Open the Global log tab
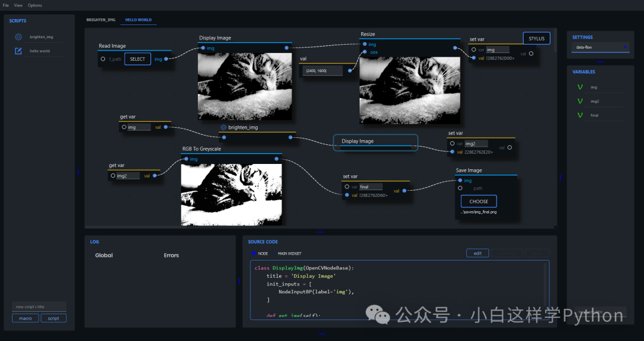644x341 pixels. click(104, 255)
